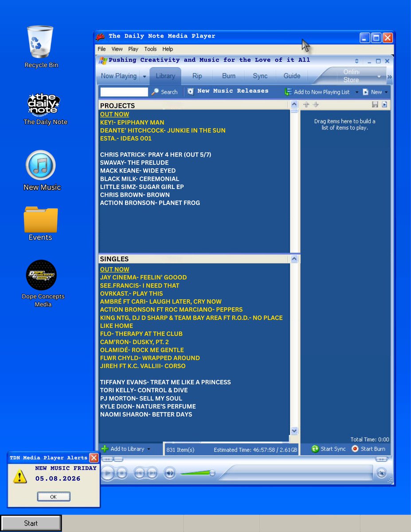
Task: Select KEY!- EPIPHANY MAN project row
Action: point(132,122)
